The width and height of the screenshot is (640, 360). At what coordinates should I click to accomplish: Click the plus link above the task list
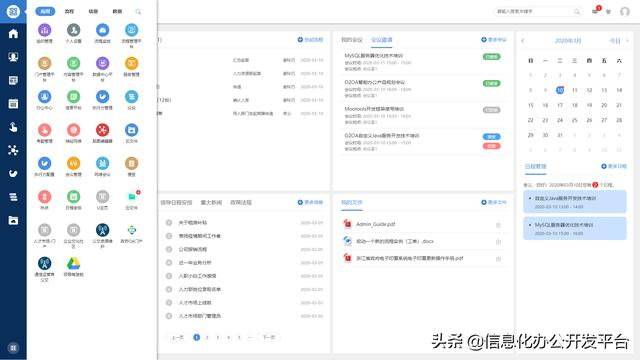(x=310, y=40)
